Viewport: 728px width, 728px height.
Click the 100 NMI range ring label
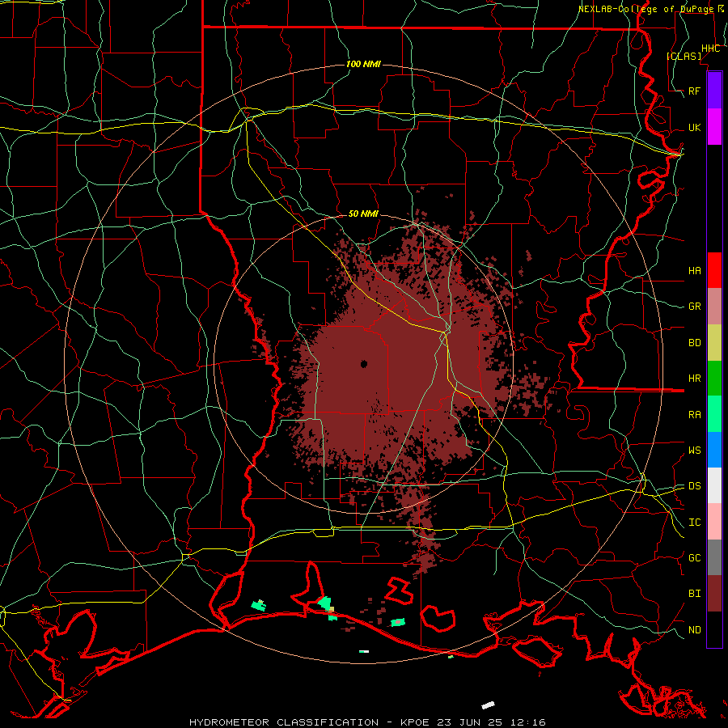click(363, 64)
